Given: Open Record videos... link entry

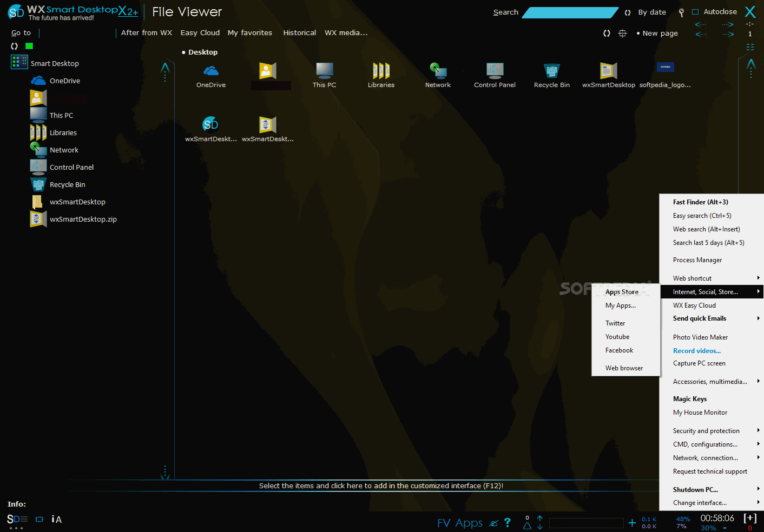Looking at the screenshot, I should [712, 351].
